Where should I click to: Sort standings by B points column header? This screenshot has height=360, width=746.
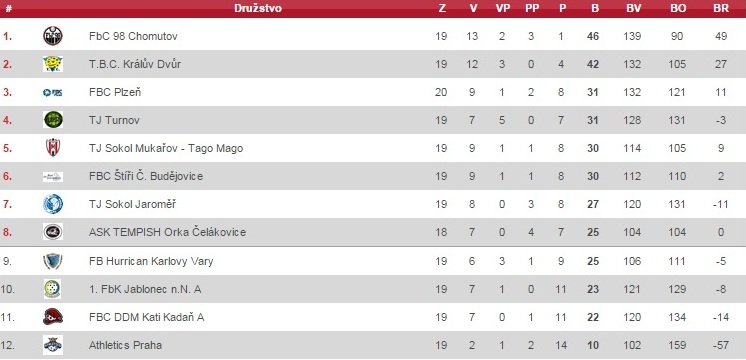point(594,8)
